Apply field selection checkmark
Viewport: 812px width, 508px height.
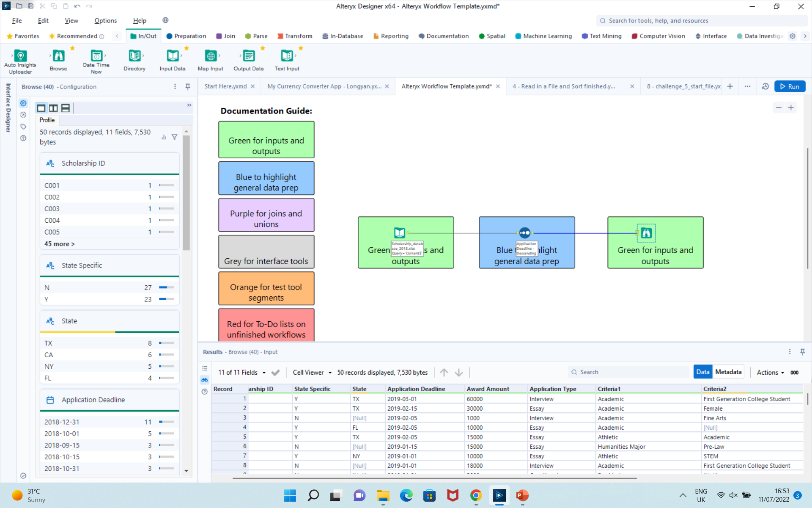(275, 373)
